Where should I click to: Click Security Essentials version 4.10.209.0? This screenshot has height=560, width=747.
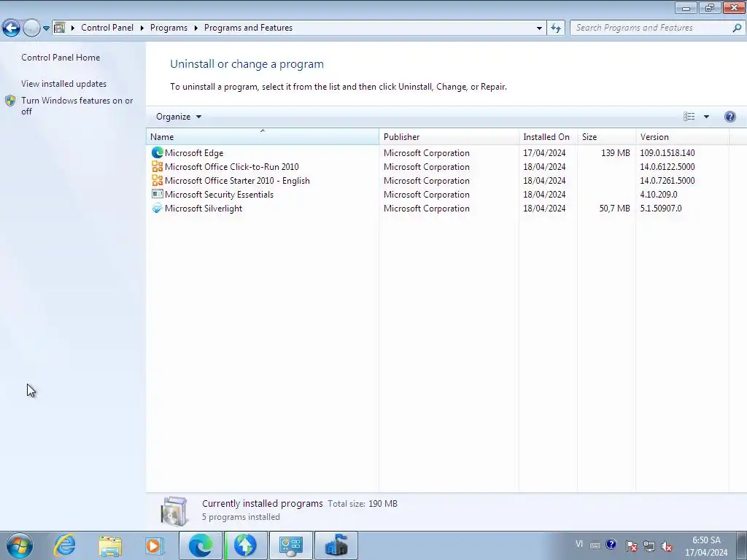click(x=659, y=194)
